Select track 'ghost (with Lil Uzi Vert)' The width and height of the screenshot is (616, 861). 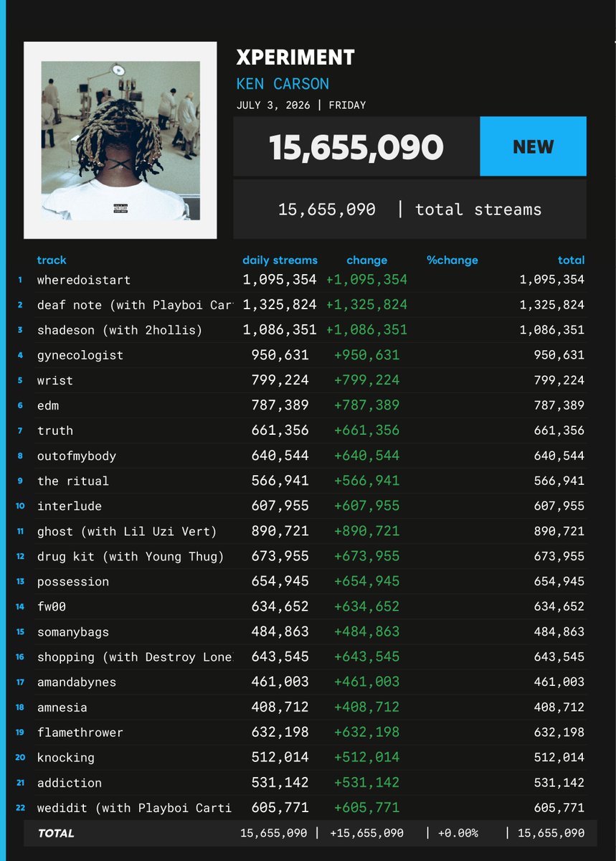127,531
